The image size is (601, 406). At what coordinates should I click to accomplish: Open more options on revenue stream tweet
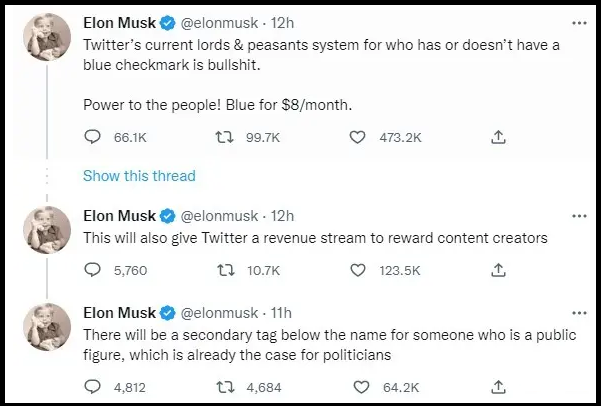click(578, 216)
